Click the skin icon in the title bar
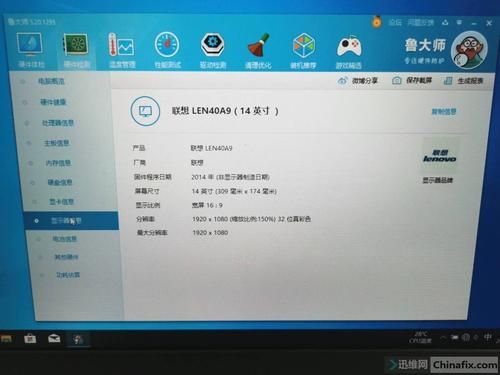 [445, 23]
